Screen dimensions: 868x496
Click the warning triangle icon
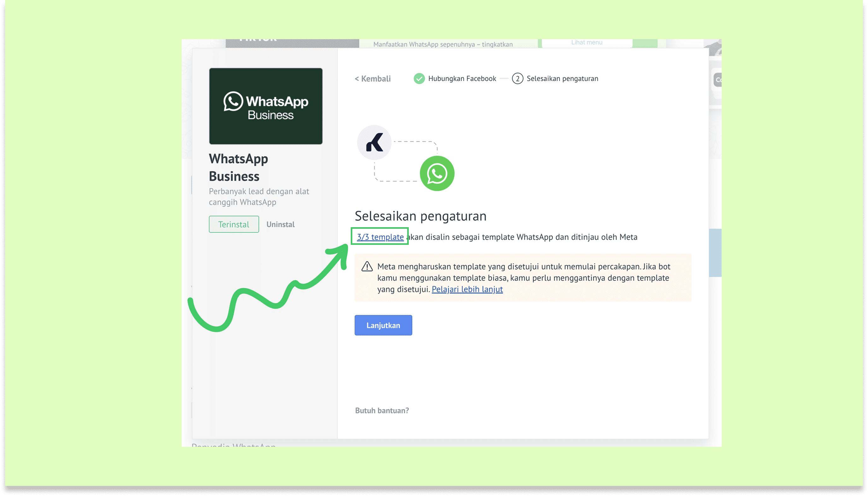367,266
